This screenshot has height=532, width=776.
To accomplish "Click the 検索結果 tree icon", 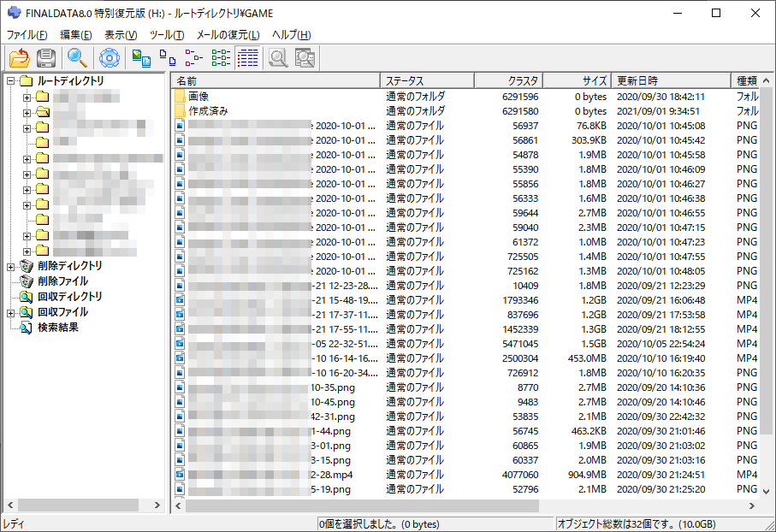I will coord(27,327).
